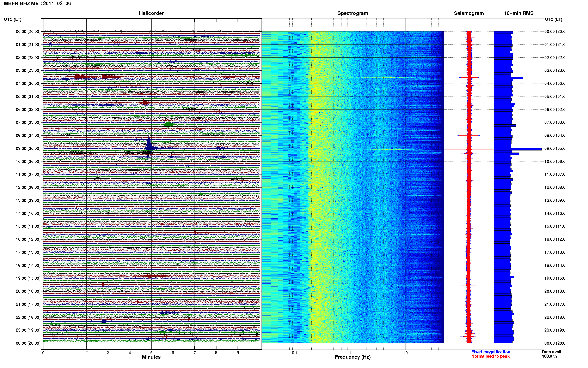Click the left 23:00 (19:00) time label
The width and height of the screenshot is (588, 368).
tap(28, 330)
